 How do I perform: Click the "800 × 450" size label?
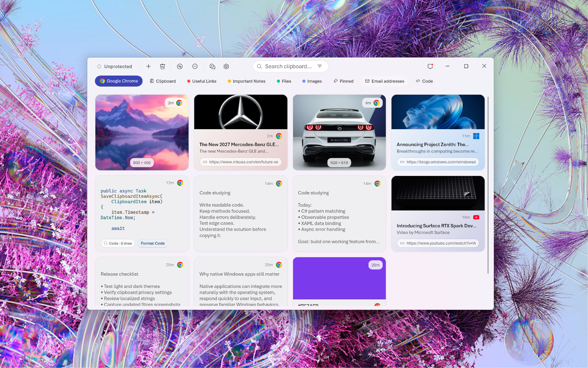point(142,163)
